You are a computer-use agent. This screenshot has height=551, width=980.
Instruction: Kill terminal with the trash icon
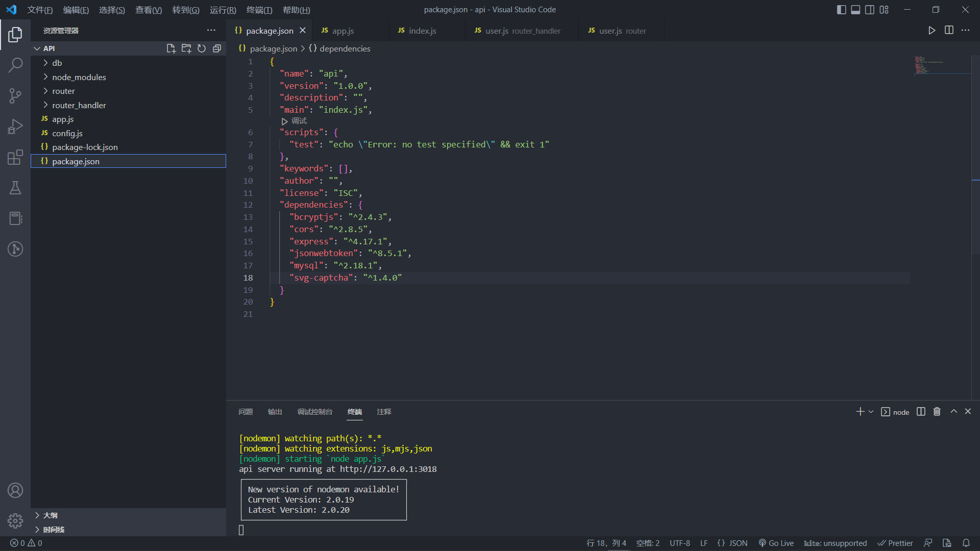937,412
